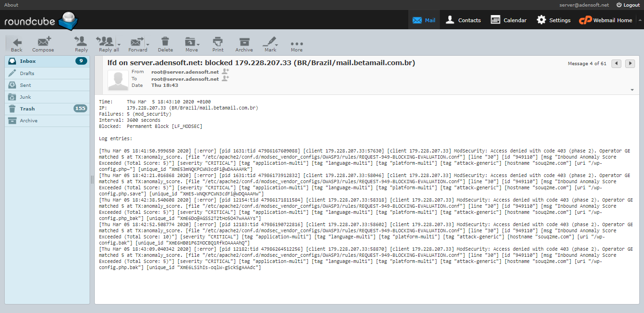Open the Archive folder
The image size is (644, 313).
point(47,120)
